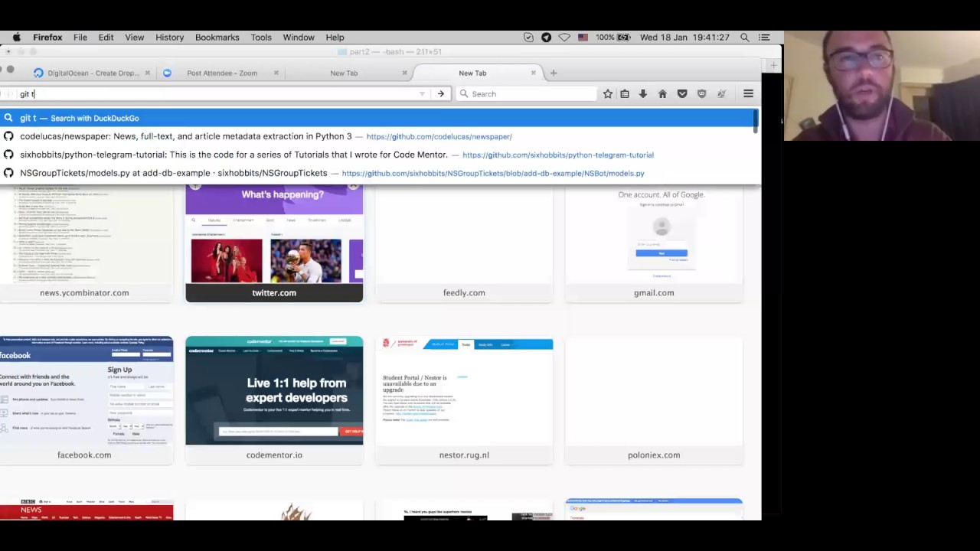Viewport: 980px width, 551px height.
Task: Click the python-telegram-tutorial GitHub URL
Action: coord(558,155)
